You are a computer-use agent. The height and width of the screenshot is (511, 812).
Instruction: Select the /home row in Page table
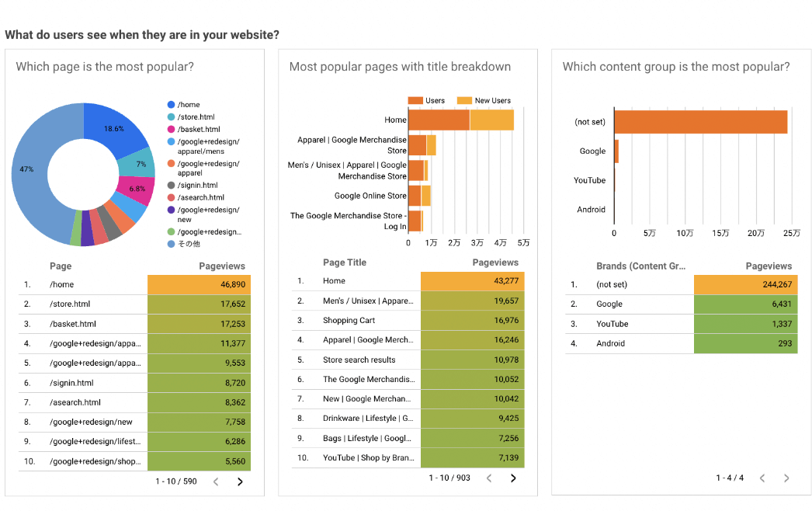pyautogui.click(x=134, y=284)
